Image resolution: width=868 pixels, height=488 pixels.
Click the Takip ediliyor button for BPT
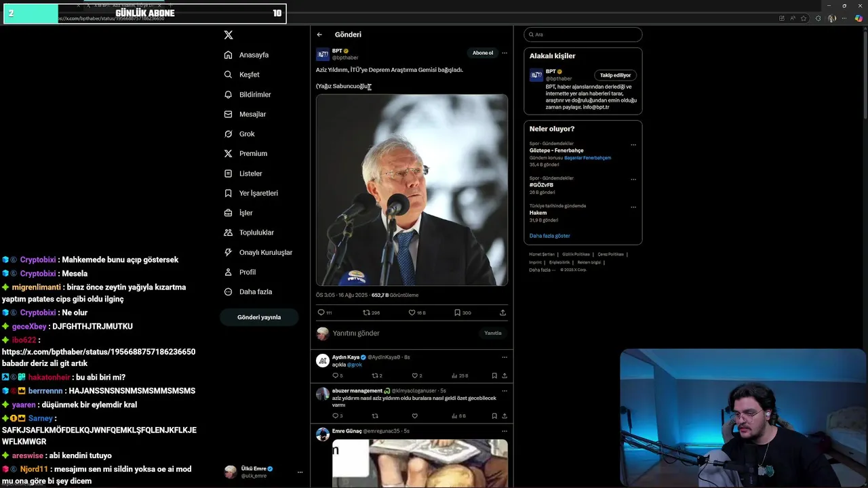(x=616, y=75)
